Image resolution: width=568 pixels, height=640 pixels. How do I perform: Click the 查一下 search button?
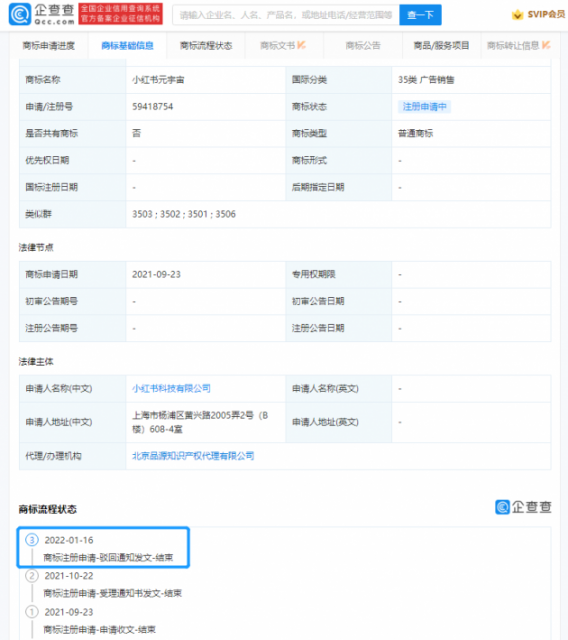click(x=420, y=15)
